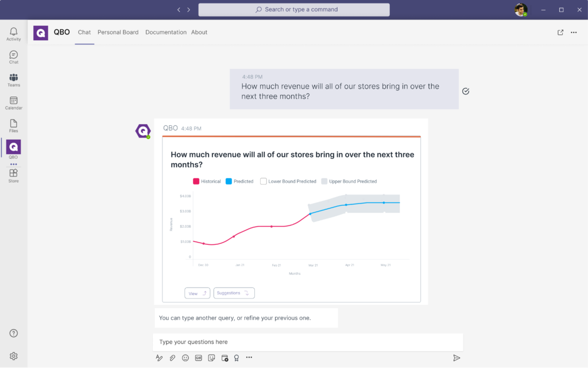Screen dimensions: 588x368
Task: Expand the View button on chart card
Action: tap(197, 293)
